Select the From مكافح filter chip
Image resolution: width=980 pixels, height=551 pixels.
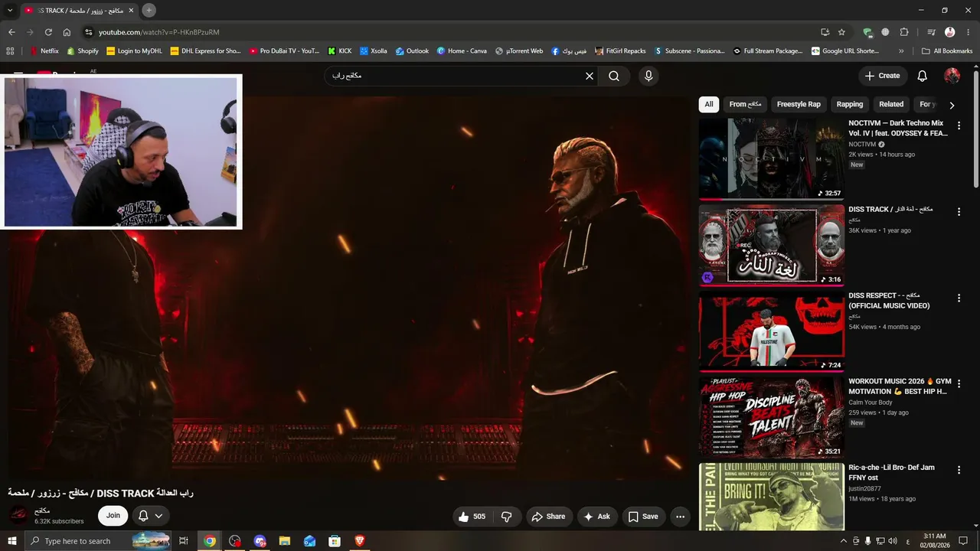click(745, 104)
